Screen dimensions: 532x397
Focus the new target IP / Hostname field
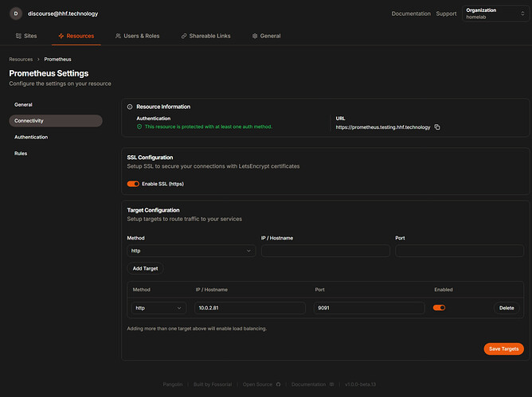click(x=326, y=251)
